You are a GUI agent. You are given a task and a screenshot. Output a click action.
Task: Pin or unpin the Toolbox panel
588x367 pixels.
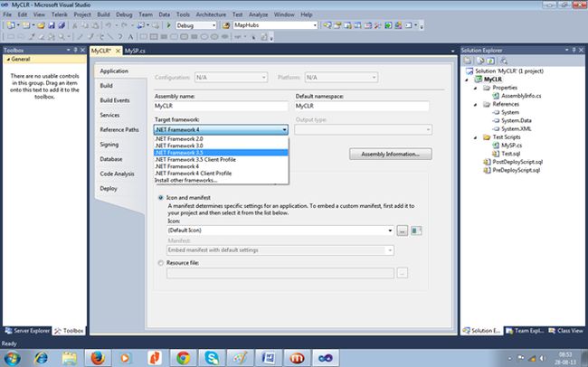[75, 50]
